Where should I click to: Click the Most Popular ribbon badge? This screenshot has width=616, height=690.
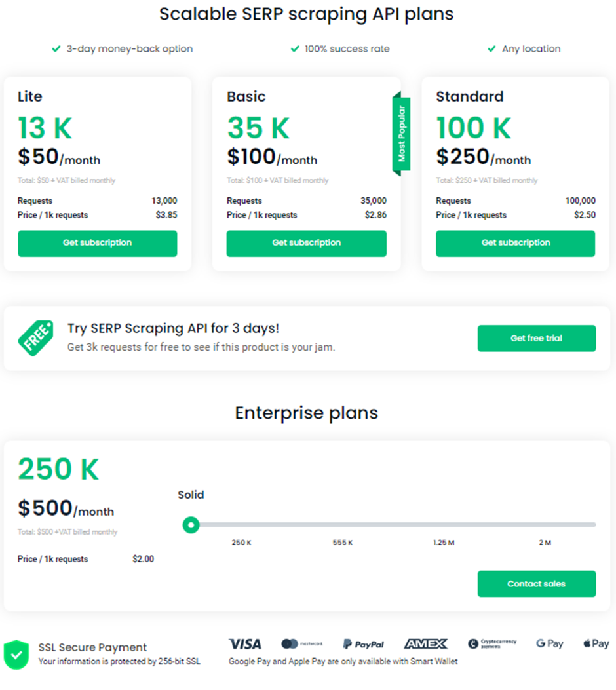[401, 134]
